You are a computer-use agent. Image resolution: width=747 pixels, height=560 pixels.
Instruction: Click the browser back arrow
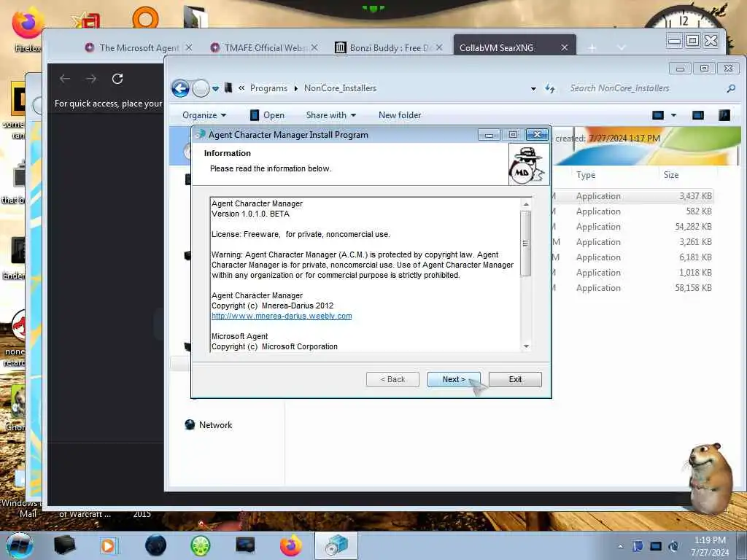[65, 79]
